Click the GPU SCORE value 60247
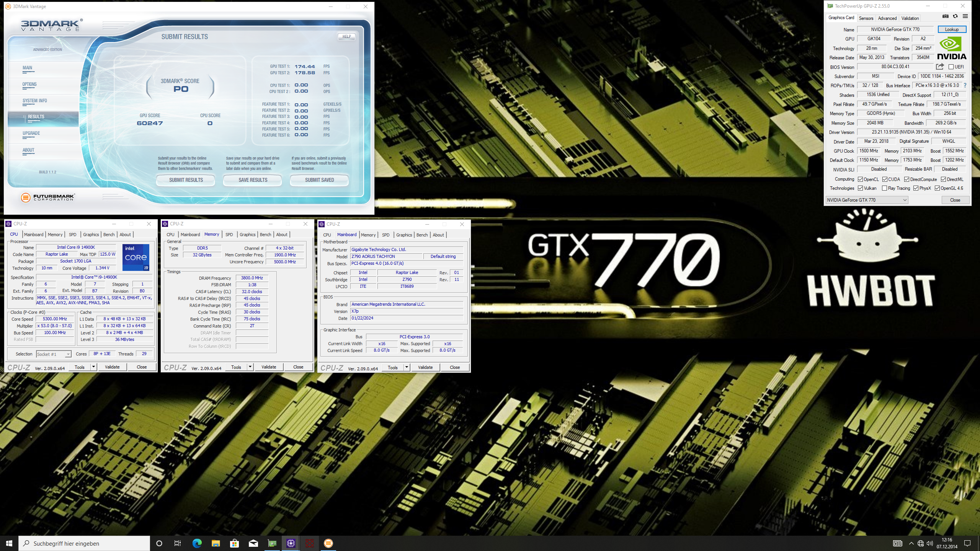 coord(150,123)
